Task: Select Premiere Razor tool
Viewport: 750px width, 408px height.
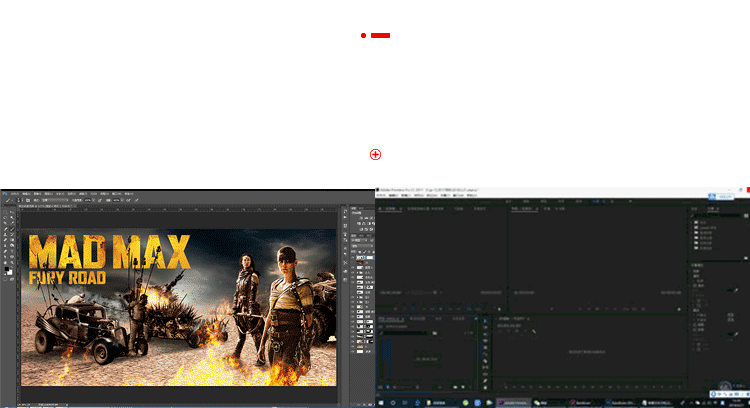Action: [x=485, y=361]
